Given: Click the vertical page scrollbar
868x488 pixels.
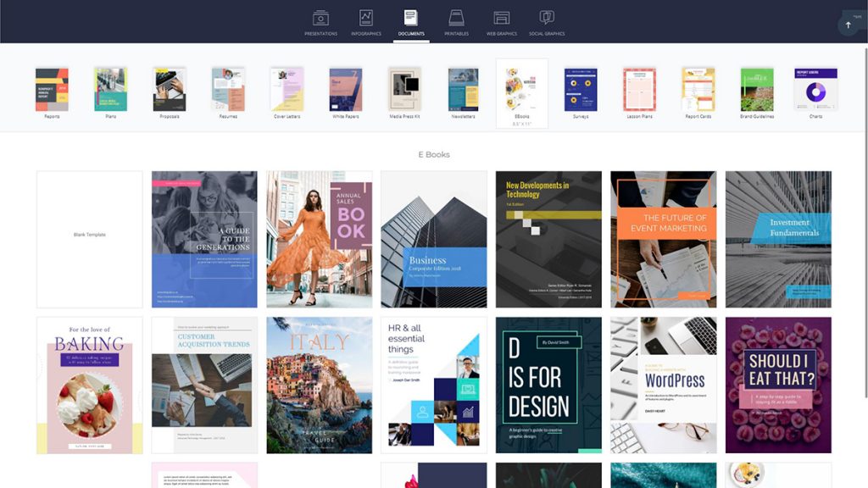Looking at the screenshot, I should [865, 221].
